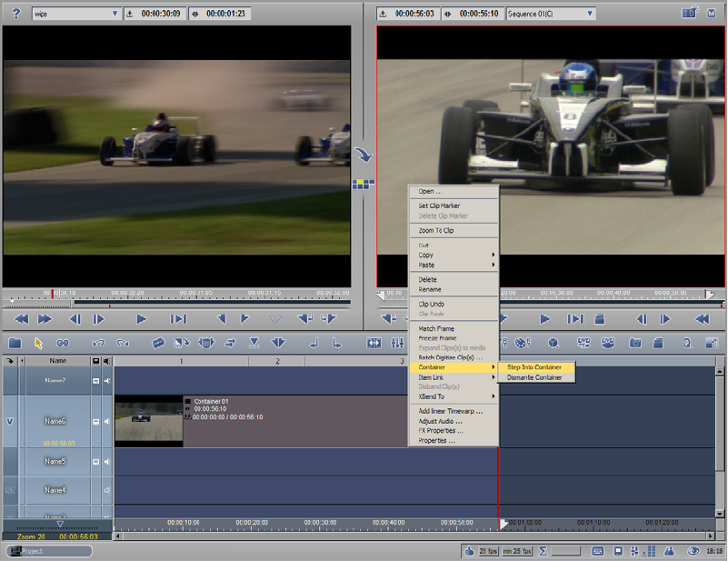728x561 pixels.
Task: Click the undo arrow in timeline toolbar
Action: point(98,343)
